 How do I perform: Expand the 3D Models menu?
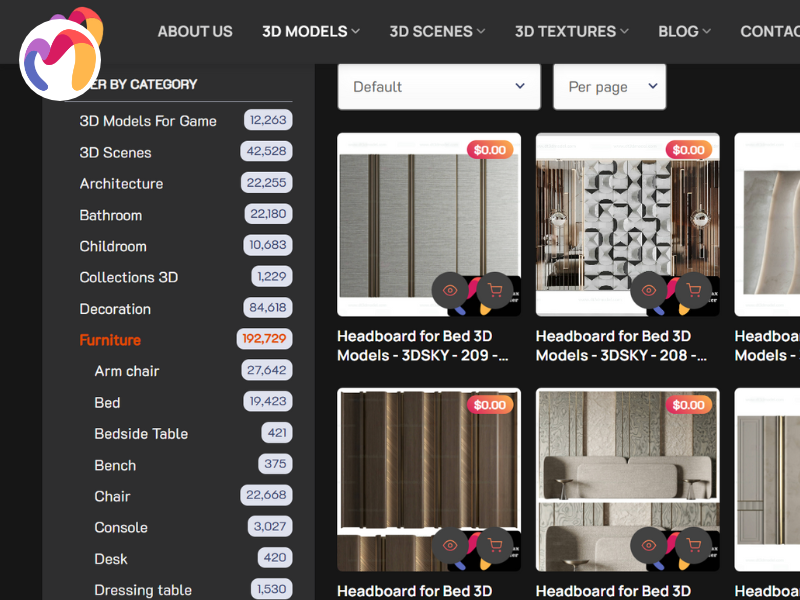tap(310, 31)
